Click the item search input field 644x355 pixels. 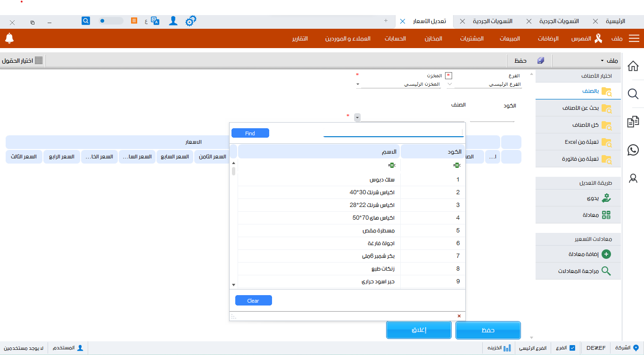(393, 132)
